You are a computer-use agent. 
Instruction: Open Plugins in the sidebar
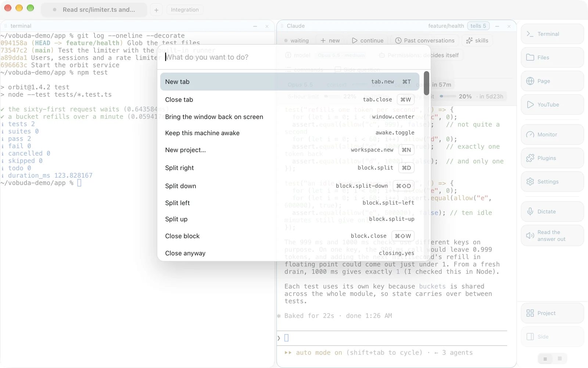coord(552,158)
